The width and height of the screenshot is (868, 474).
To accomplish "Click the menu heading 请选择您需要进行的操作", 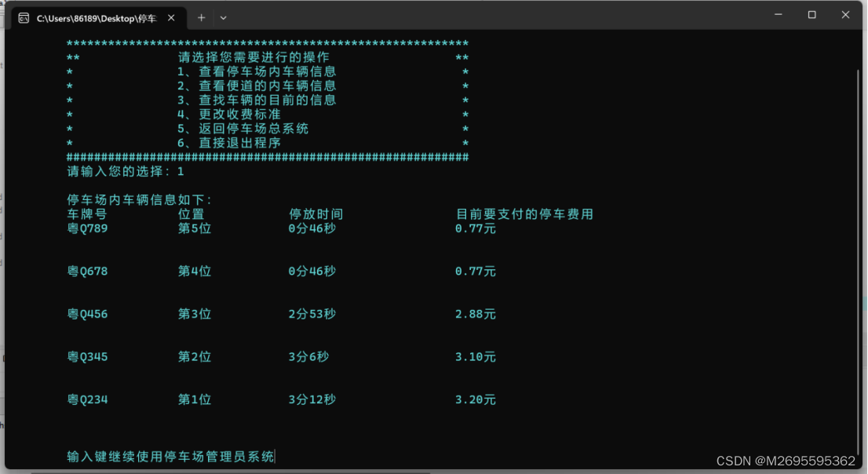I will point(253,57).
